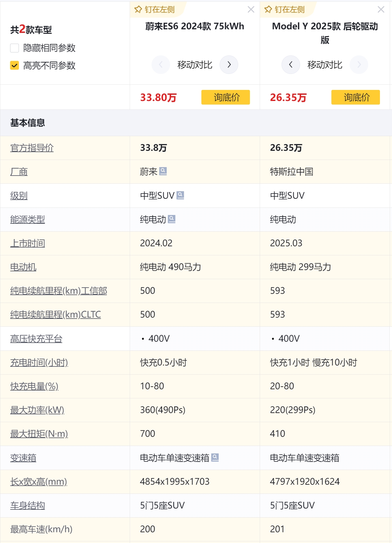The height and width of the screenshot is (543, 392).
Task: Click 蔚来 manufacturer value
Action: pyautogui.click(x=149, y=171)
